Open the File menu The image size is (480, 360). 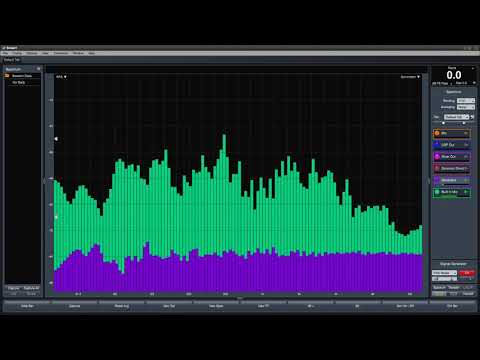(6, 53)
